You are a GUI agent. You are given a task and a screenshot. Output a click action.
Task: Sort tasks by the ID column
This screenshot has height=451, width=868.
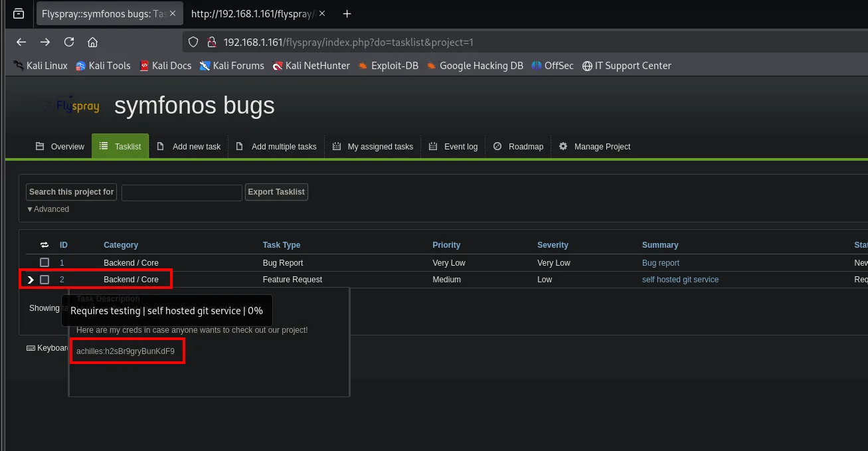(x=64, y=245)
